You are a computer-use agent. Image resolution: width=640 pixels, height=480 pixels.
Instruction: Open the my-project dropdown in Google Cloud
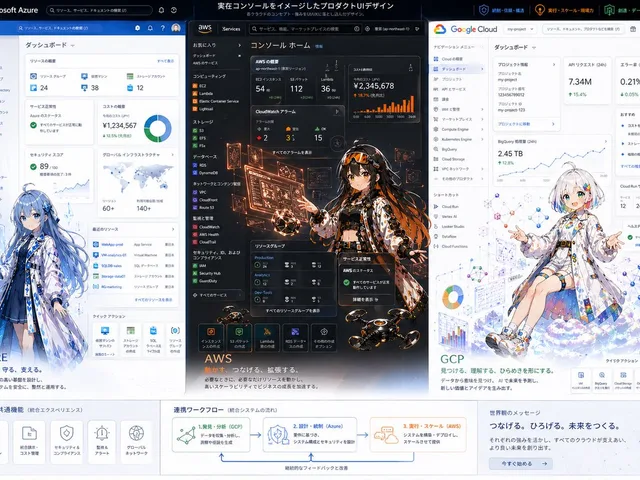coord(520,29)
